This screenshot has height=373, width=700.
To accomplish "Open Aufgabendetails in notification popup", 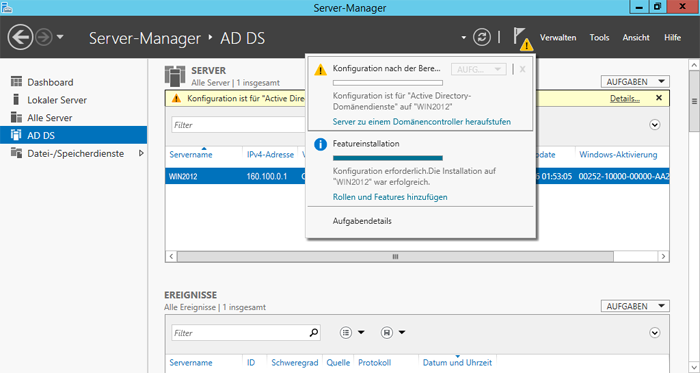I will 362,221.
